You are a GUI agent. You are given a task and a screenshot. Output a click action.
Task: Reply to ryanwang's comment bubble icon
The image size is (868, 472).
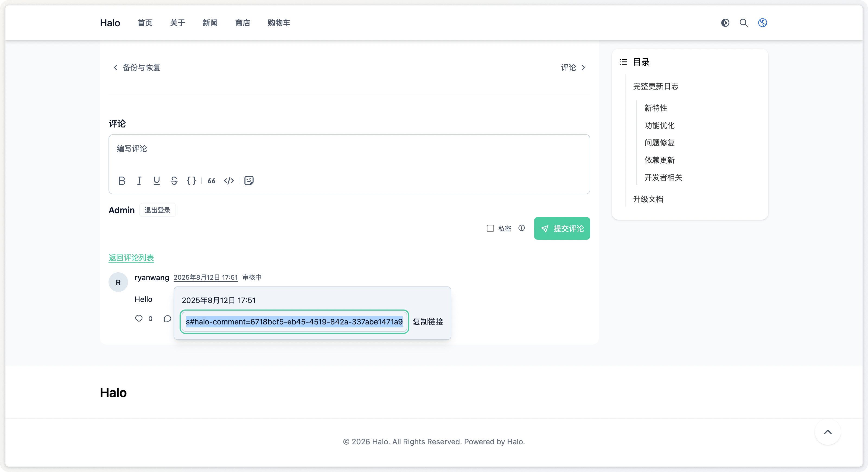(167, 318)
